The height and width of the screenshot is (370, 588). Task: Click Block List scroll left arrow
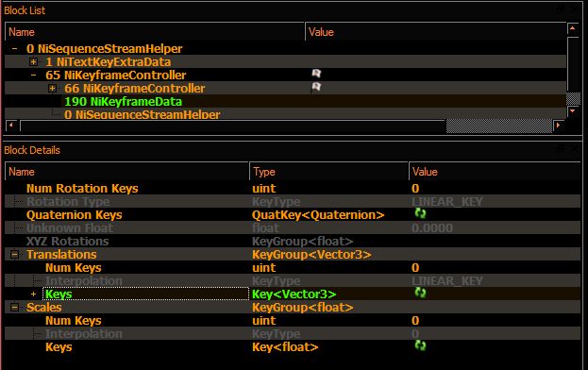click(x=11, y=126)
